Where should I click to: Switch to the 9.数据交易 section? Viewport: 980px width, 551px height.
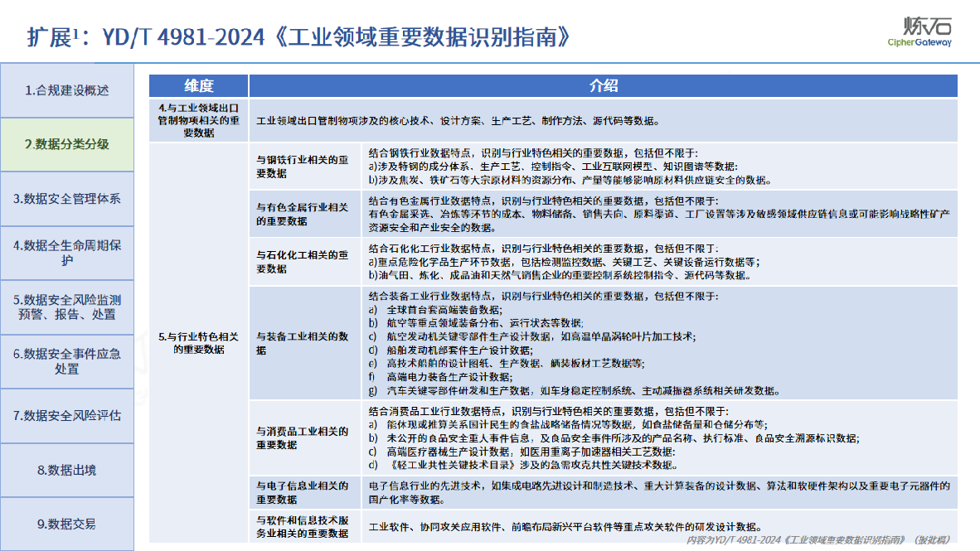click(66, 524)
